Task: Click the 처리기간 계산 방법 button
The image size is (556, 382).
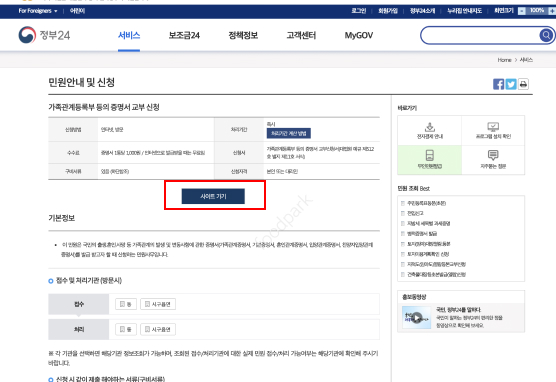Action: pos(289,133)
